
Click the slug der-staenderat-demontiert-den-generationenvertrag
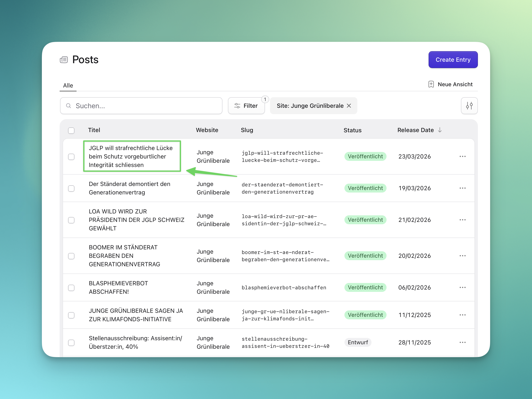click(282, 188)
